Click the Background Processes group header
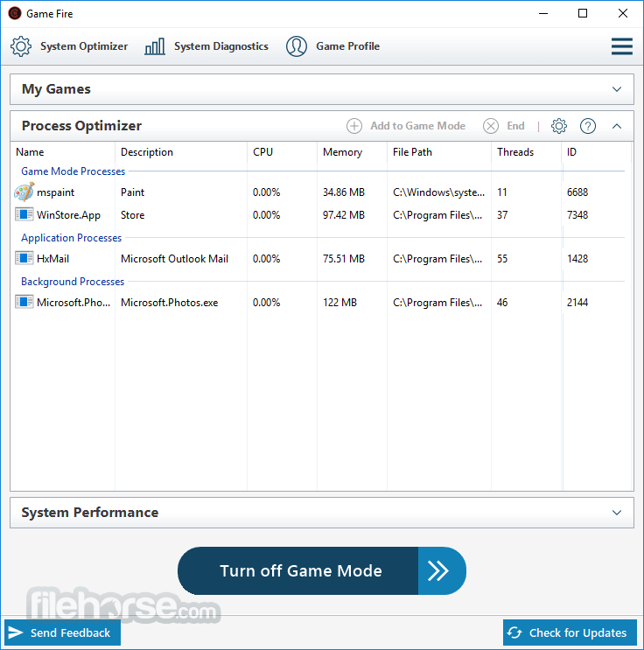644x650 pixels. [x=73, y=282]
